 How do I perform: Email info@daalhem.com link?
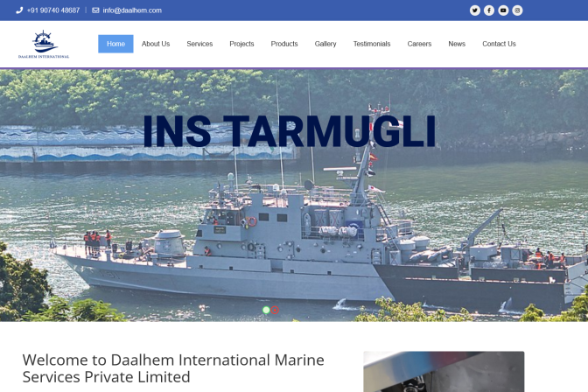point(132,10)
